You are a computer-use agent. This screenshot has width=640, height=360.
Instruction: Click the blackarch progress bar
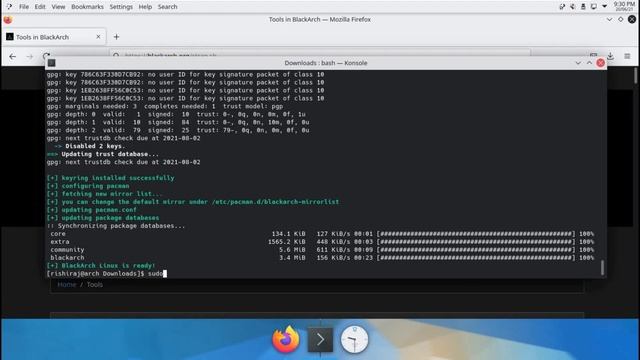coord(476,258)
